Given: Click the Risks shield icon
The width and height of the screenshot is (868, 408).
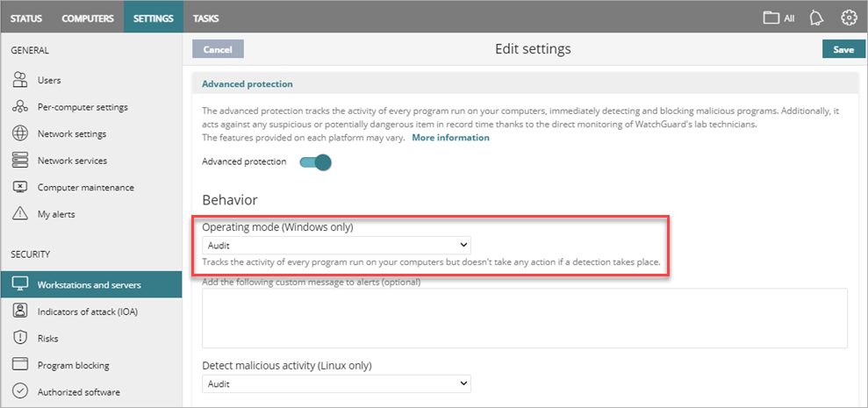Looking at the screenshot, I should (21, 339).
